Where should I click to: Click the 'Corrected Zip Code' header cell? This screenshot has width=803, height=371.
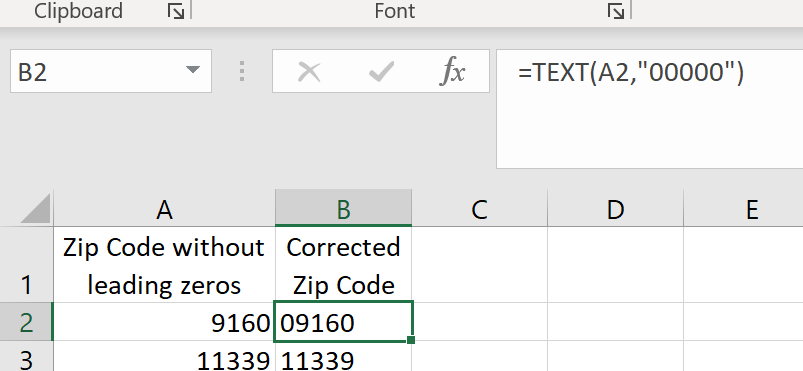click(x=343, y=264)
